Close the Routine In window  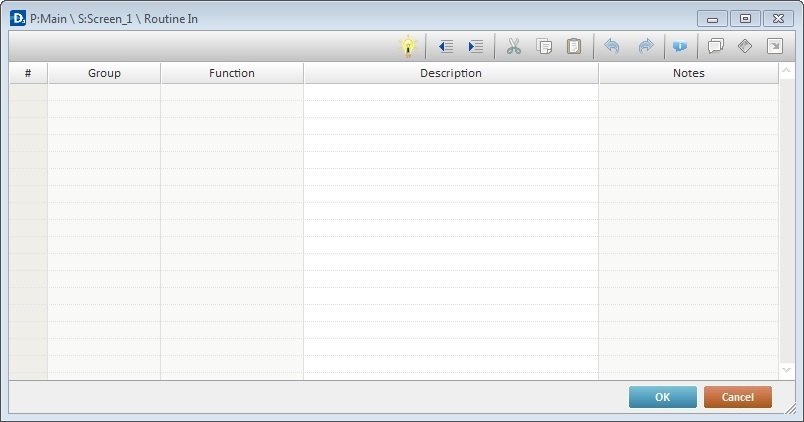click(x=778, y=18)
